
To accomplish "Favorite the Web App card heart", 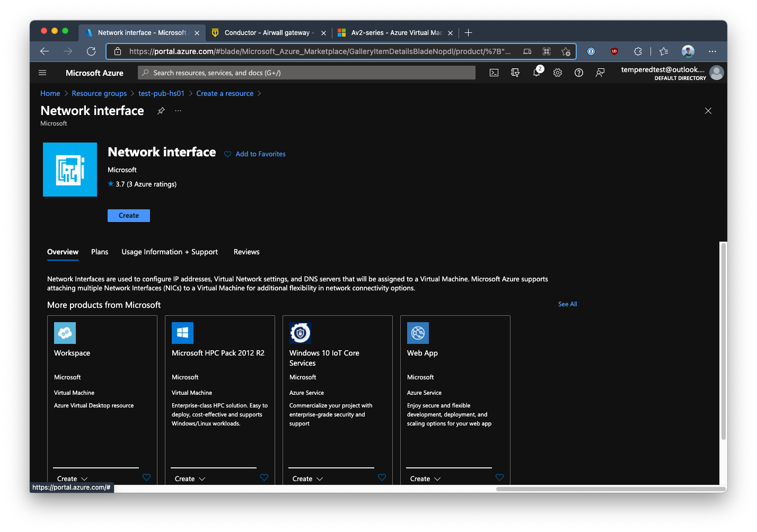I will click(500, 477).
